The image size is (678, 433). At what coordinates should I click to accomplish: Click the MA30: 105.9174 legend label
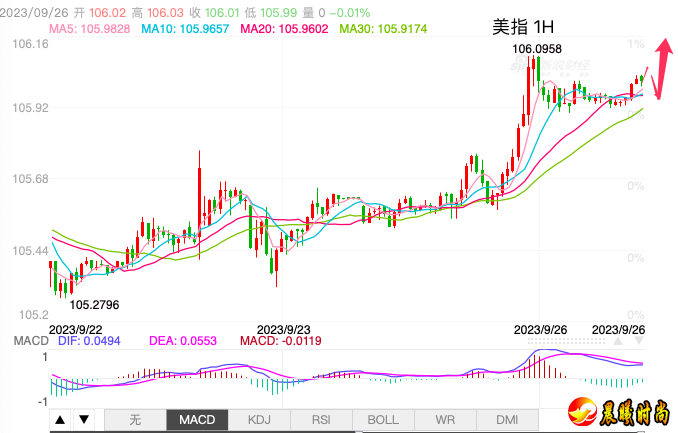383,29
